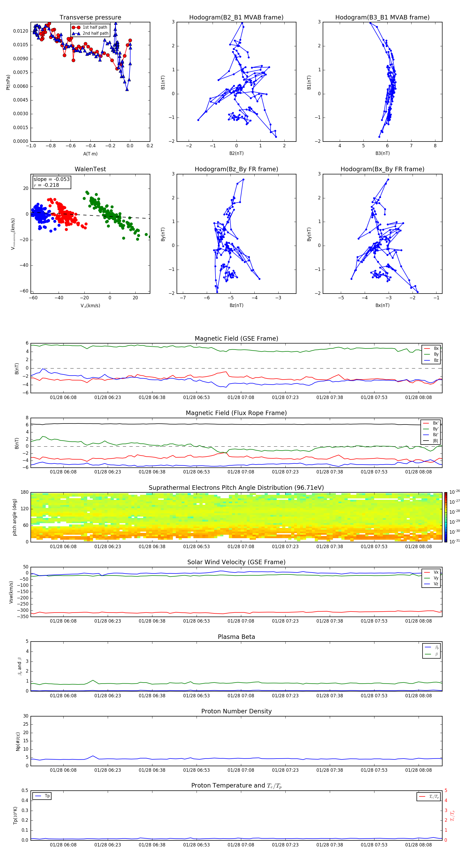Screen dimensions: 473x868
Task: Click the "By(nT)" label of the Bx_By hodogram
Action: (x=309, y=234)
